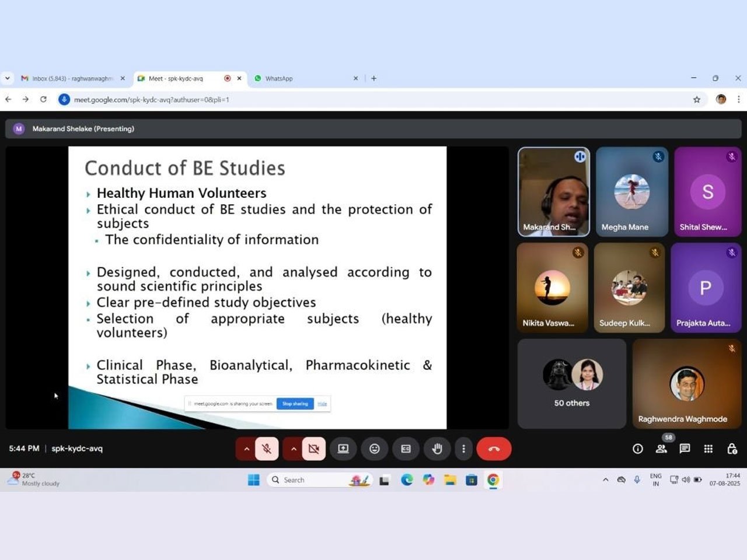Open the emoji reactions button
Viewport: 747px width, 560px height.
[375, 449]
